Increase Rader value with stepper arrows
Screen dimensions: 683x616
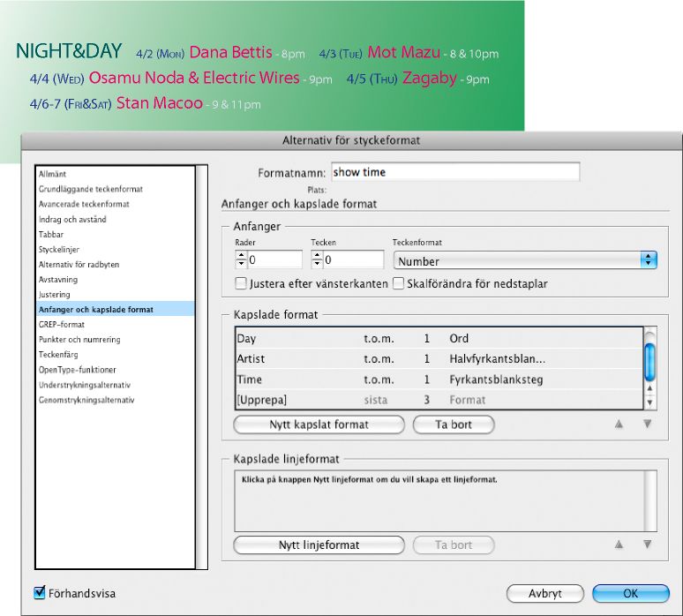[241, 256]
